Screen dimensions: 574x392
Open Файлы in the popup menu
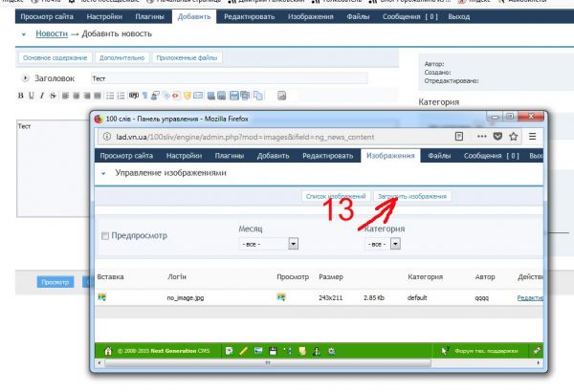439,156
